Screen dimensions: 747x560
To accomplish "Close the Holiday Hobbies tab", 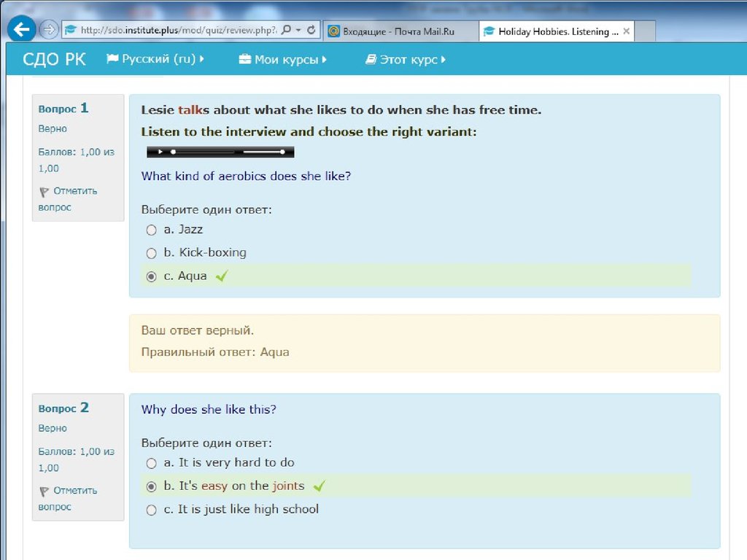I will point(627,31).
